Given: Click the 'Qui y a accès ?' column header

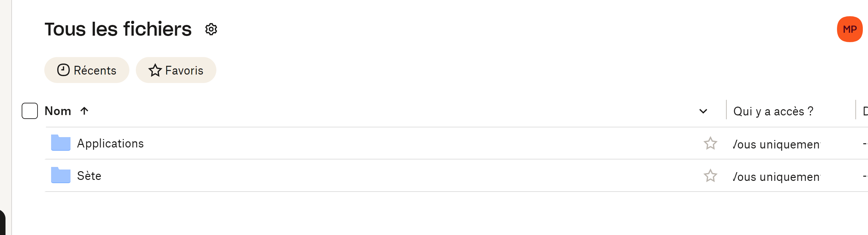Looking at the screenshot, I should tap(773, 111).
